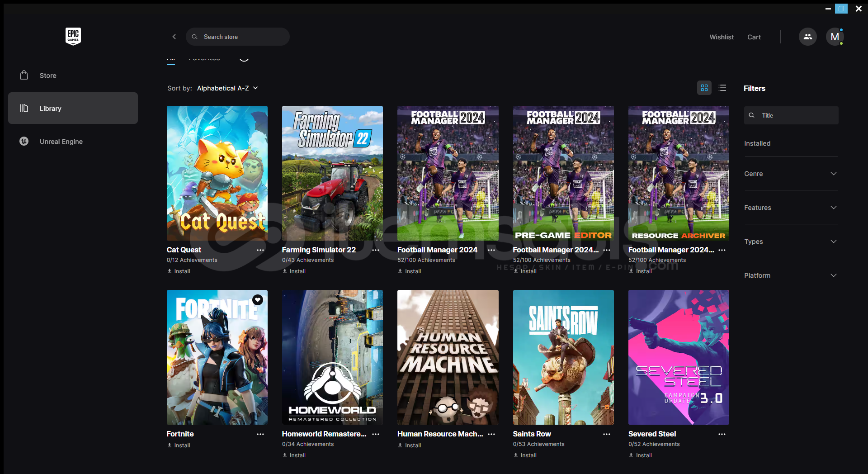The width and height of the screenshot is (868, 474).
Task: Install Saints Row
Action: pos(525,455)
